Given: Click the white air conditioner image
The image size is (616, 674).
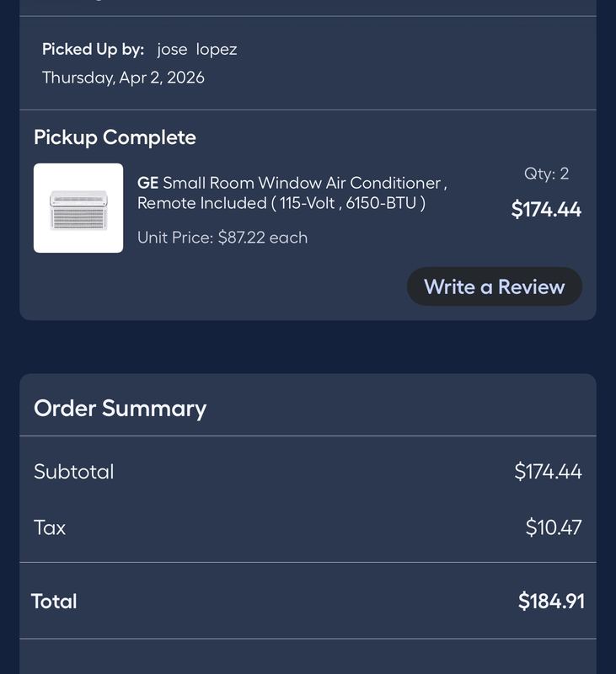Looking at the screenshot, I should tap(78, 210).
